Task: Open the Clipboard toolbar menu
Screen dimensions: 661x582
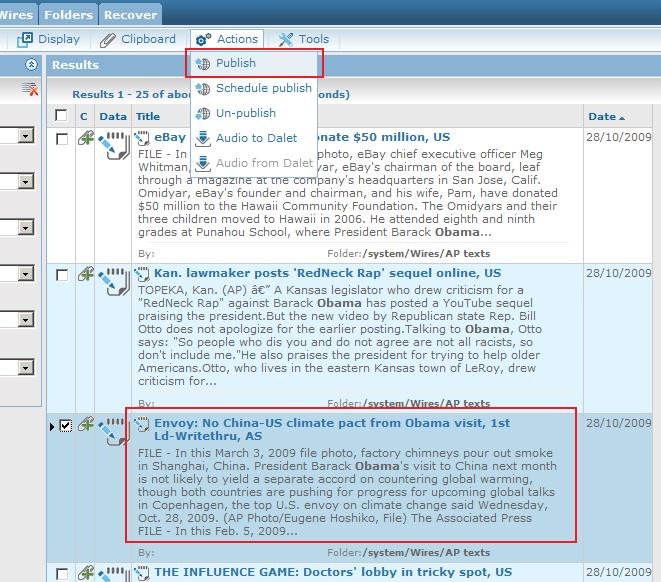Action: (x=138, y=39)
